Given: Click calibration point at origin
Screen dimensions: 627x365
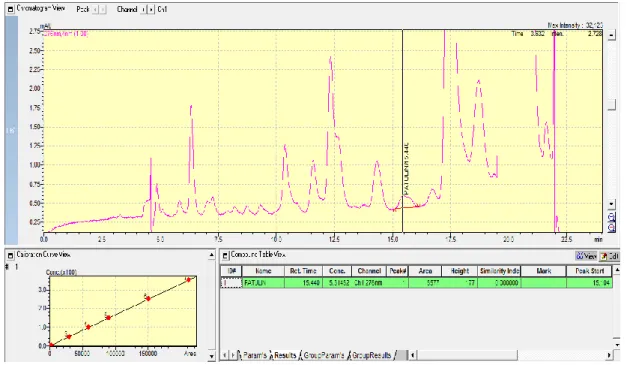Looking at the screenshot, I should 51,345.
